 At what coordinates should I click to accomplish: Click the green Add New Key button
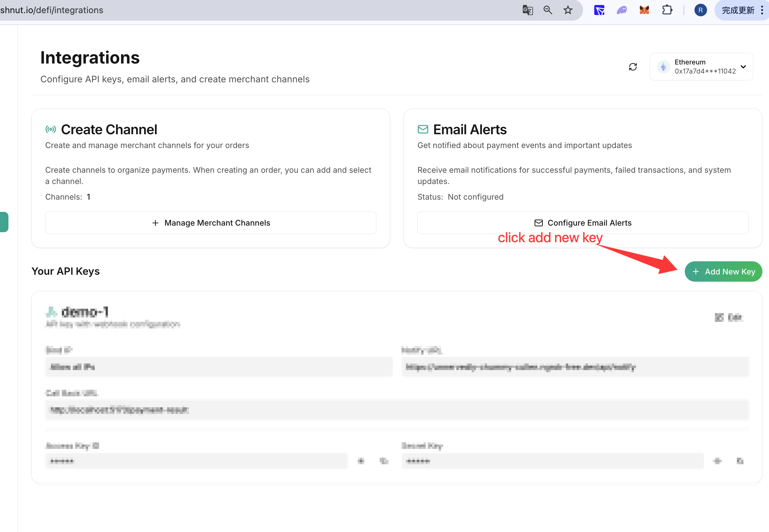coord(723,272)
